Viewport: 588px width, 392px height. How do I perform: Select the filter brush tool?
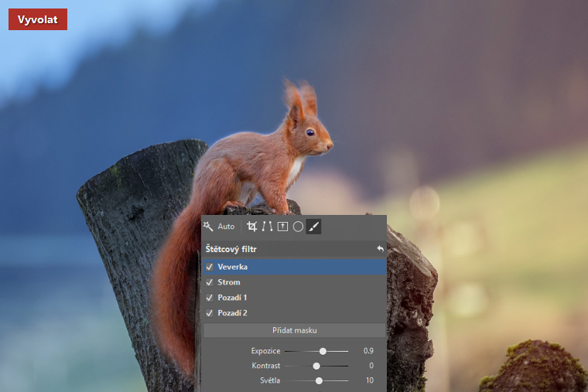point(313,227)
